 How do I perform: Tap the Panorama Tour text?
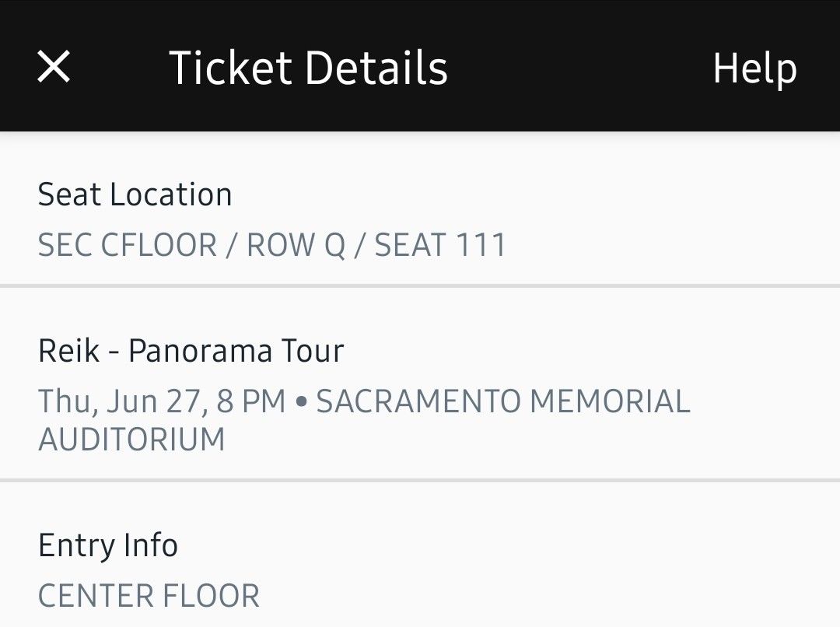click(x=236, y=351)
